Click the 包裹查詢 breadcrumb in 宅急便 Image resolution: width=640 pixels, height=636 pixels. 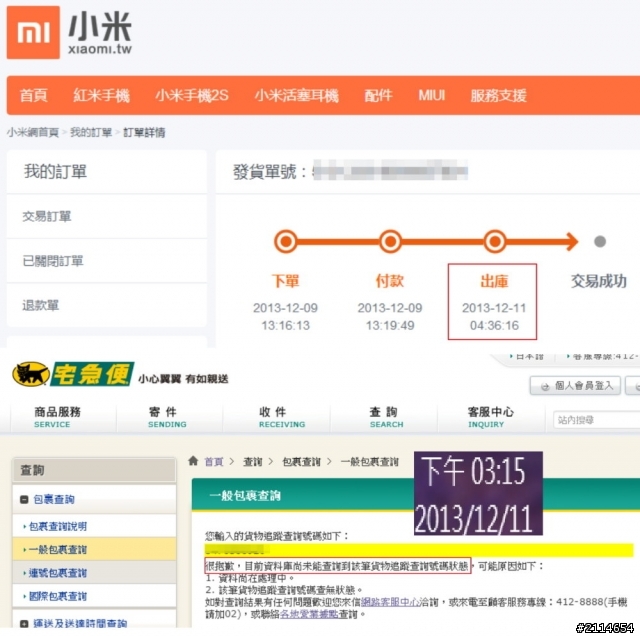301,462
